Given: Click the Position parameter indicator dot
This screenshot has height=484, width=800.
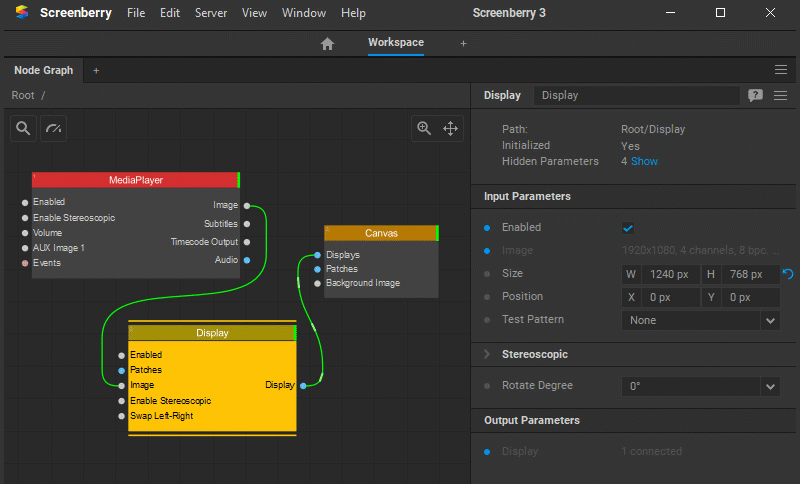Looking at the screenshot, I should point(487,297).
